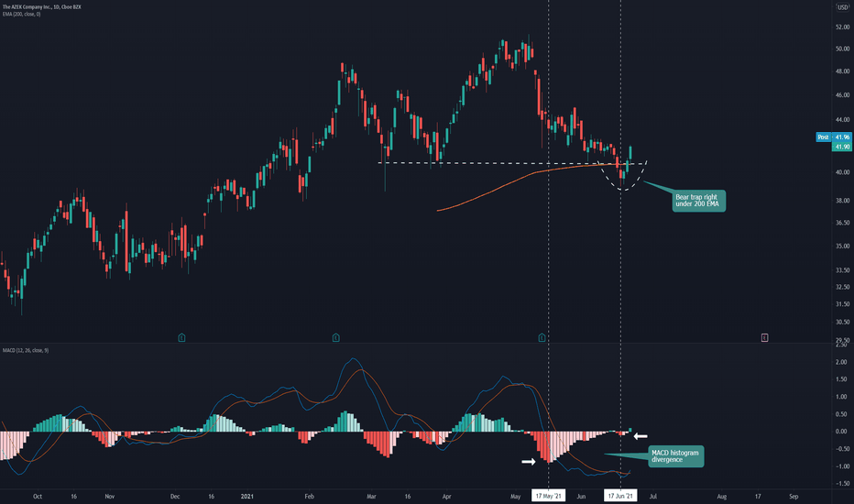Screen dimensions: 854x504
Task: Click the Oct label on time axis
Action: (37, 497)
